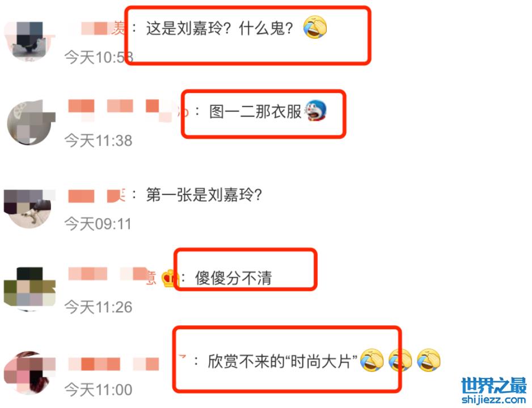The height and width of the screenshot is (408, 532).
Task: Open the avatar beside 傻傻分不清 comment
Action: click(x=29, y=288)
